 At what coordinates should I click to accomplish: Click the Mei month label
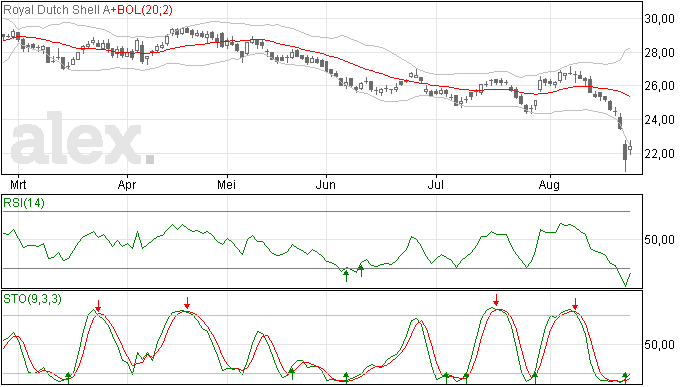[227, 184]
